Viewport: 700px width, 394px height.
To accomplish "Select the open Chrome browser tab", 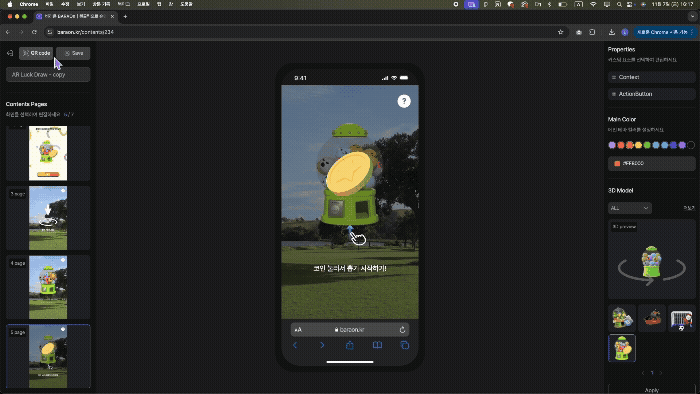I will click(75, 17).
